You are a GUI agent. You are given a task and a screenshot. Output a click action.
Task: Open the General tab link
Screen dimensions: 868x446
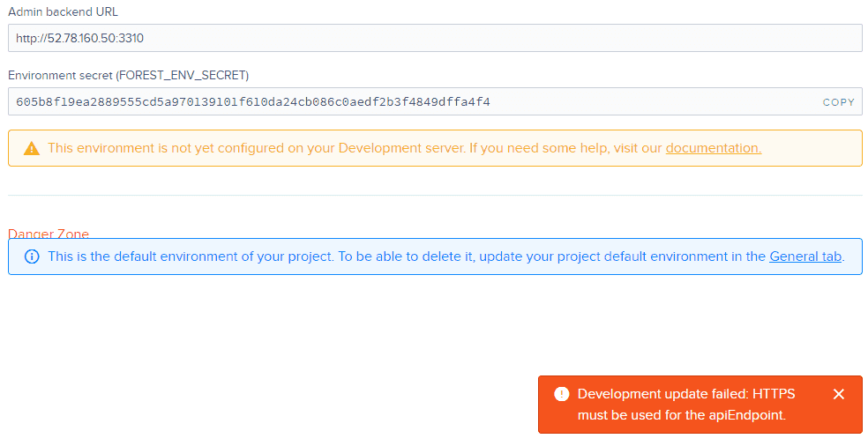[805, 256]
